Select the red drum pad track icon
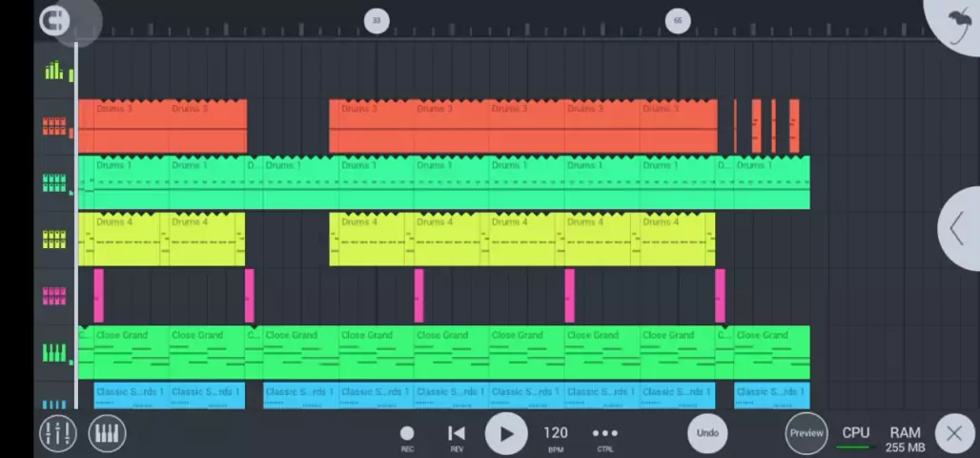This screenshot has width=980, height=458. click(54, 126)
